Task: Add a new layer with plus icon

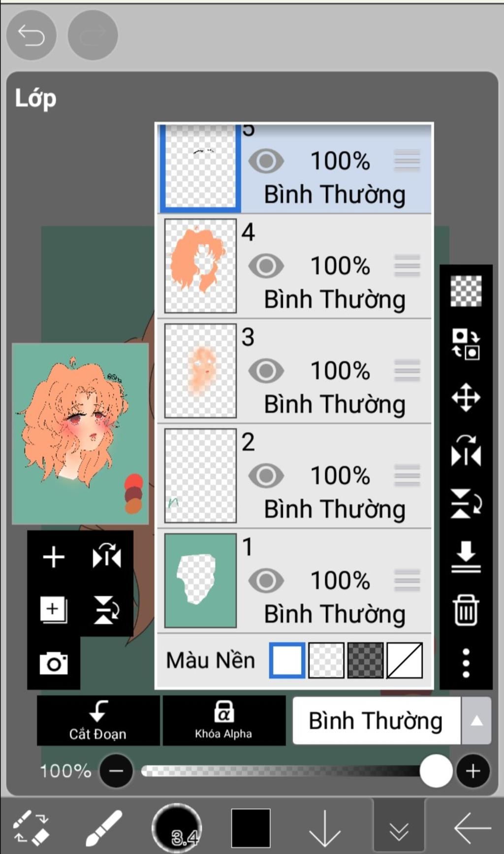Action: click(54, 558)
